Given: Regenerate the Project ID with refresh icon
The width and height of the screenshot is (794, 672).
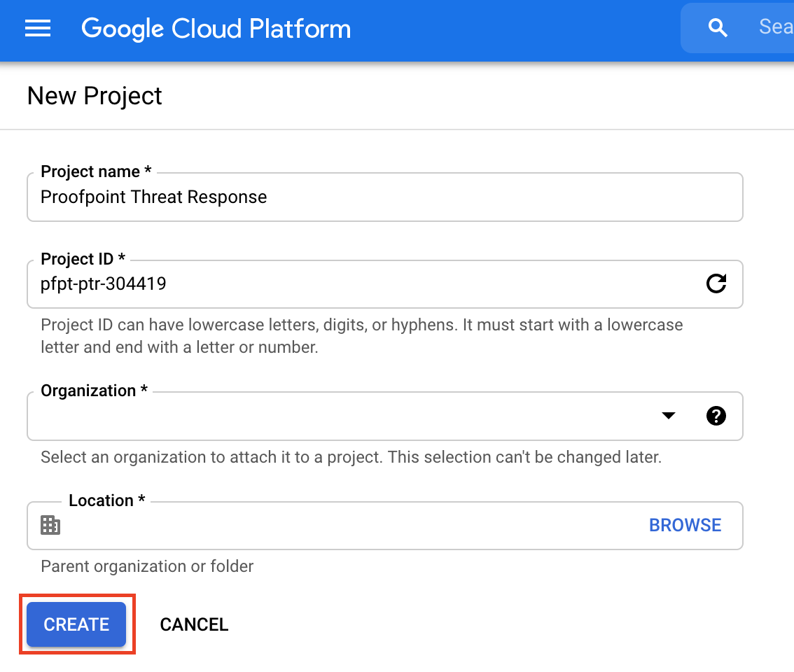Looking at the screenshot, I should (716, 283).
